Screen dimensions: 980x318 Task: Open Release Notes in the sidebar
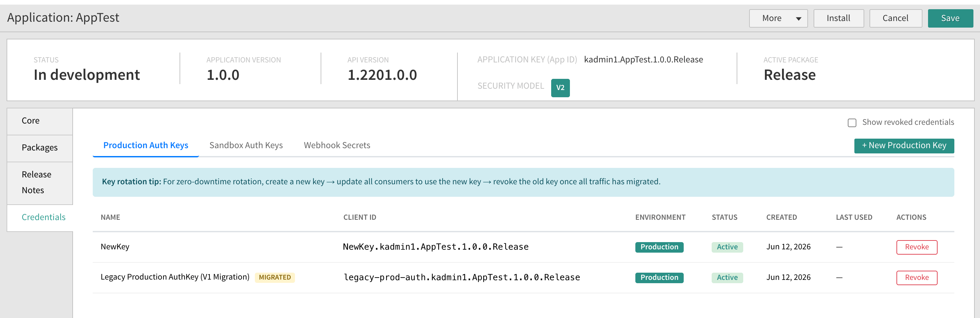[39, 183]
